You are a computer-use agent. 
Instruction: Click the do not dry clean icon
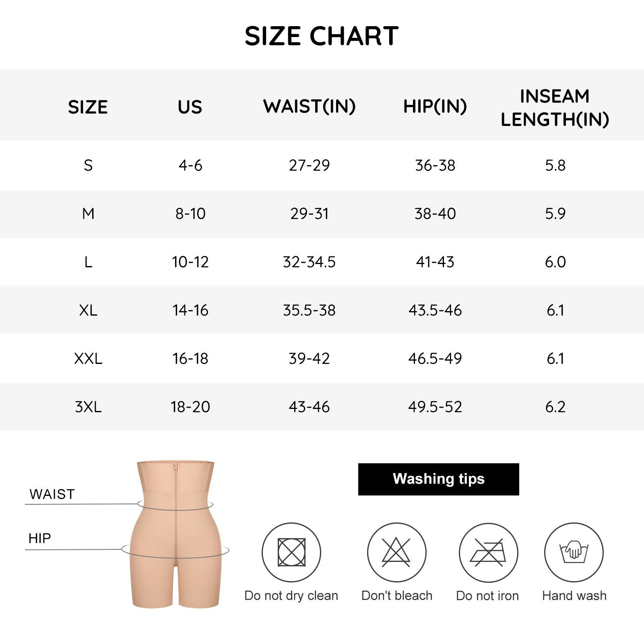[291, 552]
